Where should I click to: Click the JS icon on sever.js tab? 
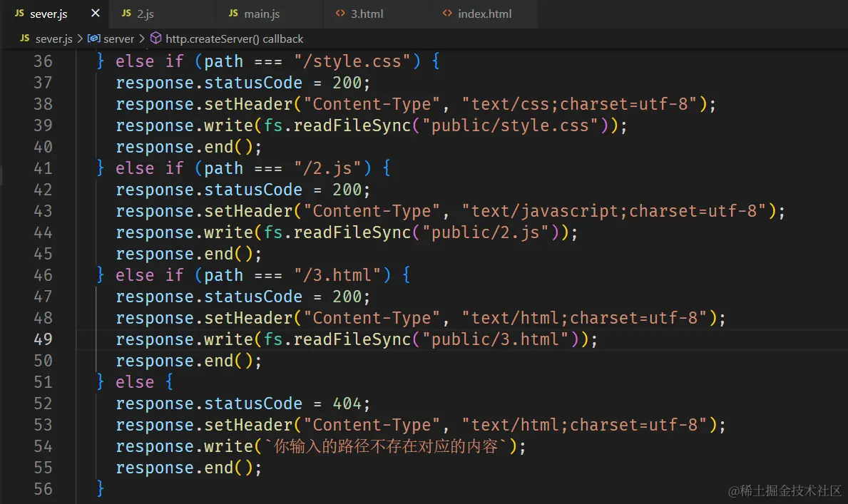19,14
